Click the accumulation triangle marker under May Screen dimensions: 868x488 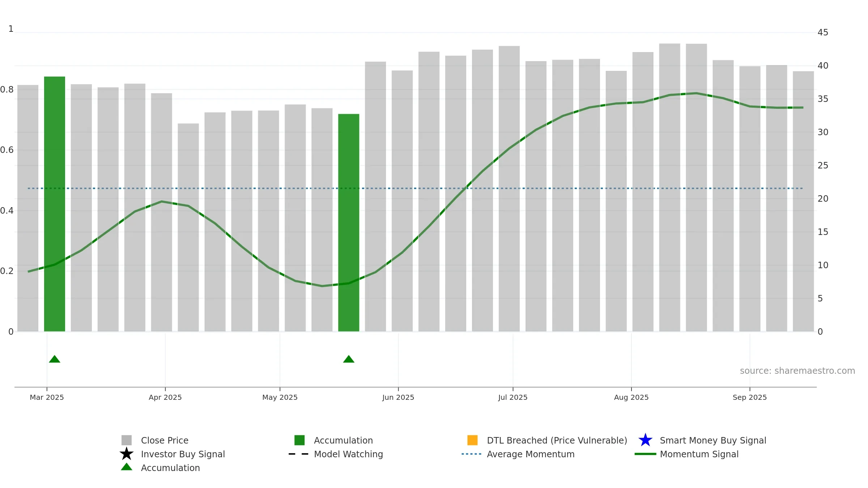click(x=349, y=359)
